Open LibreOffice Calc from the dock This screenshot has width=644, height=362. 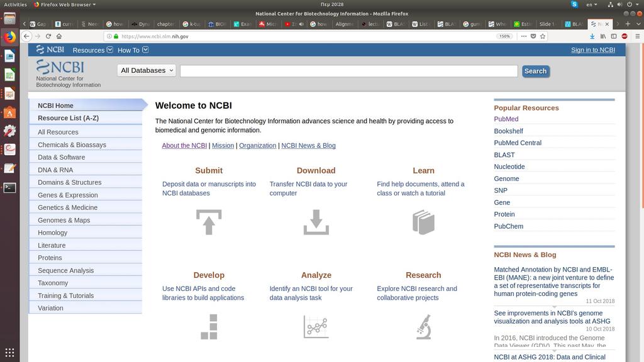click(9, 75)
